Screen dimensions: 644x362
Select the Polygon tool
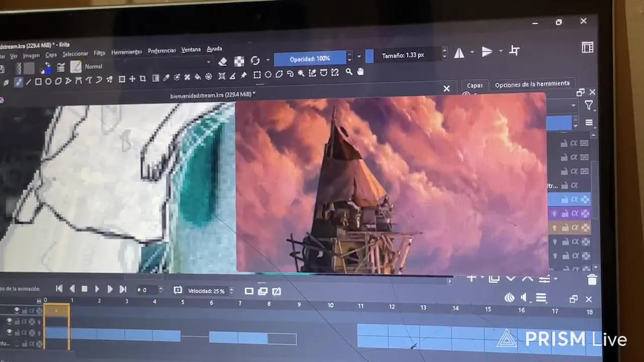point(58,81)
